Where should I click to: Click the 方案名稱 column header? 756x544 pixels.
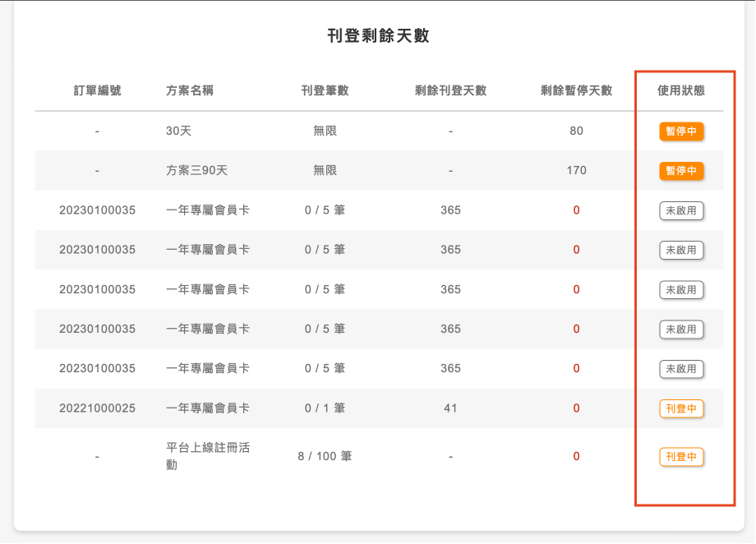(190, 90)
